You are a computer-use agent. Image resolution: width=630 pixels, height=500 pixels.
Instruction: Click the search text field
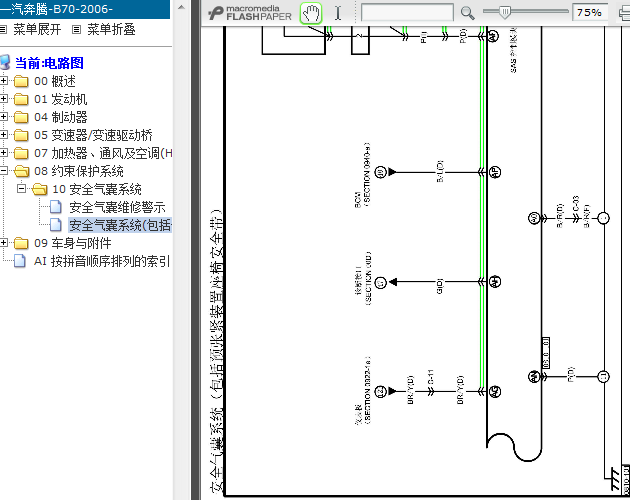pyautogui.click(x=407, y=13)
